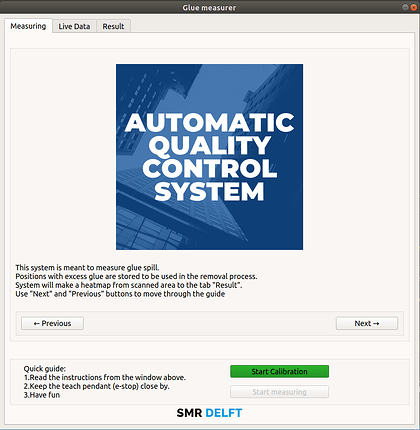Go back with the Previous button
The height and width of the screenshot is (430, 420).
click(52, 323)
